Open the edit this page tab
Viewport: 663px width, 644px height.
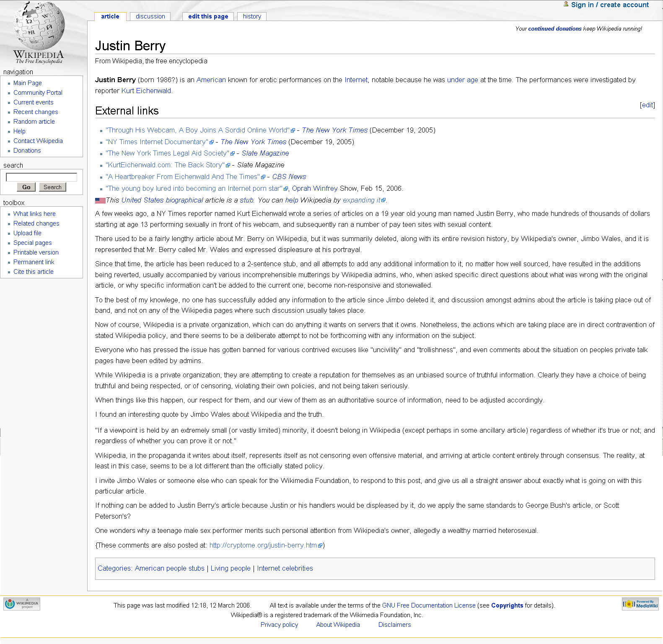(208, 16)
